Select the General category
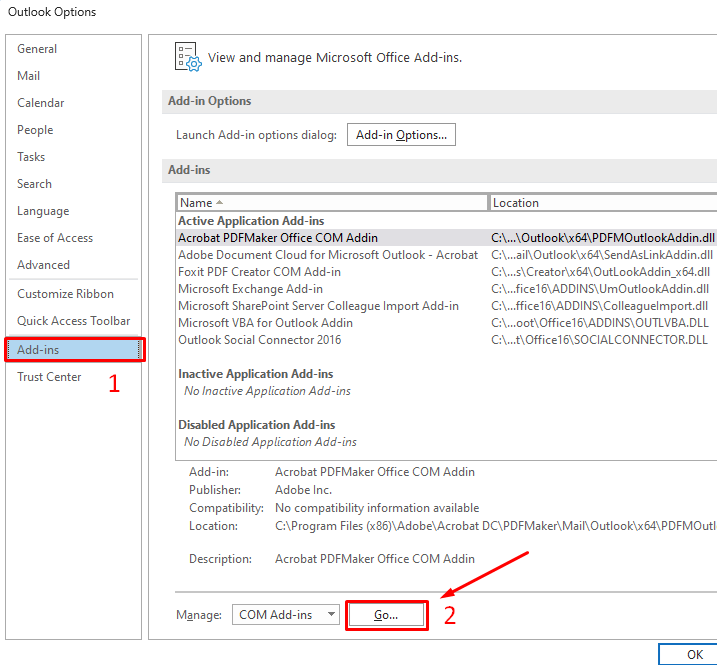 click(37, 49)
